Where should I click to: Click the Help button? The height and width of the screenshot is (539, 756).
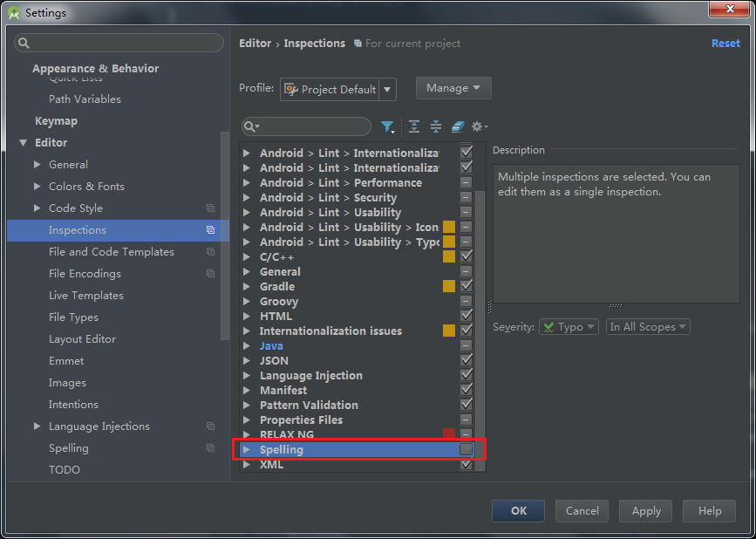(709, 511)
